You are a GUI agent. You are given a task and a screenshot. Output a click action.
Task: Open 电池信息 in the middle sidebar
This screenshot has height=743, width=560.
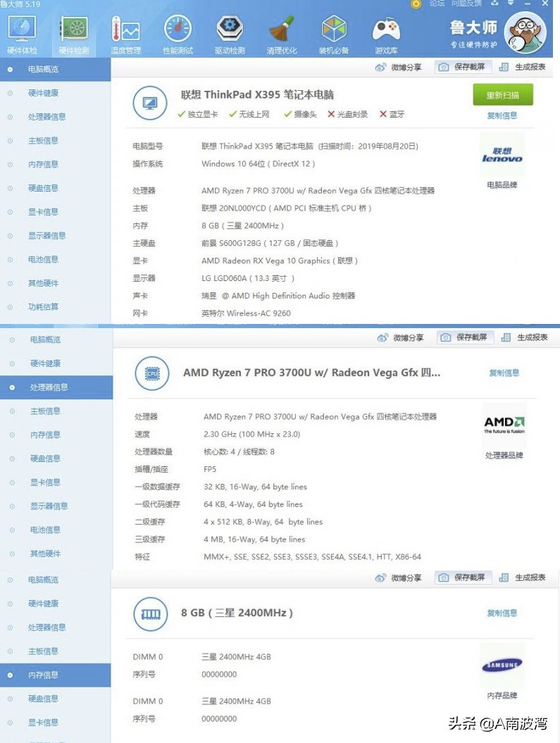pos(56,530)
